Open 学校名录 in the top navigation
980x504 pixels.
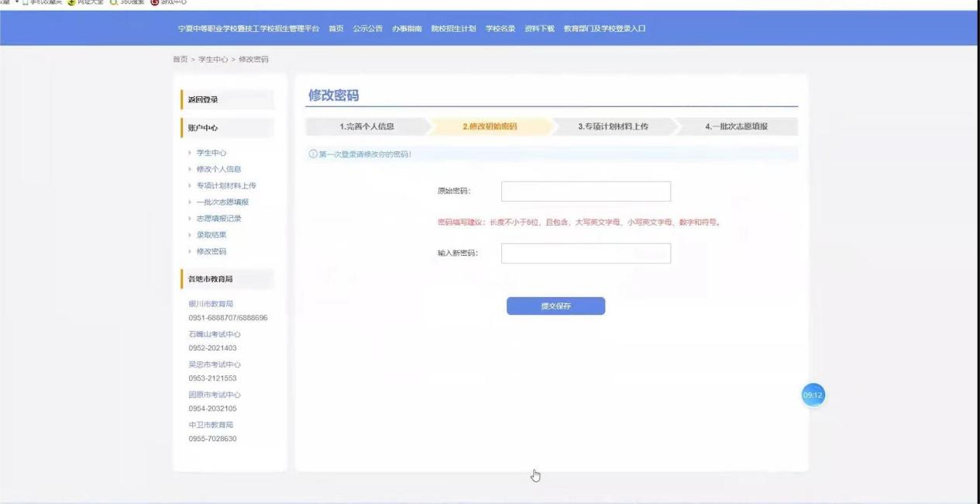(500, 29)
